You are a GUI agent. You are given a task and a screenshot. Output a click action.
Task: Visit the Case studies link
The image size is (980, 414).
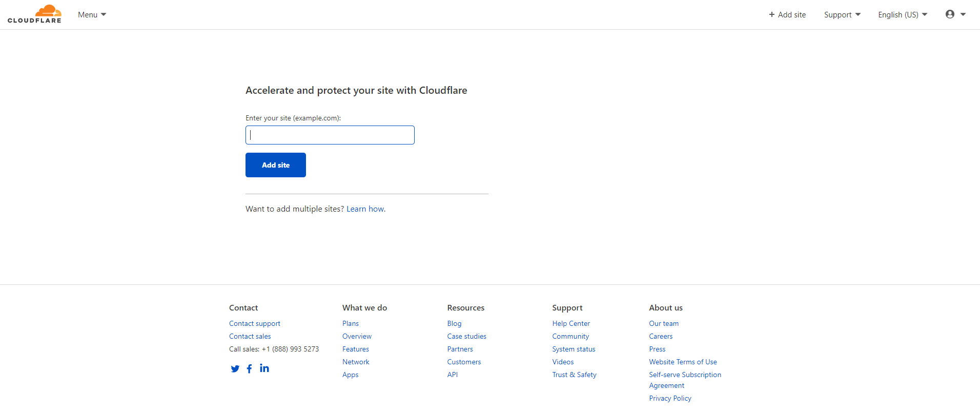pyautogui.click(x=467, y=336)
